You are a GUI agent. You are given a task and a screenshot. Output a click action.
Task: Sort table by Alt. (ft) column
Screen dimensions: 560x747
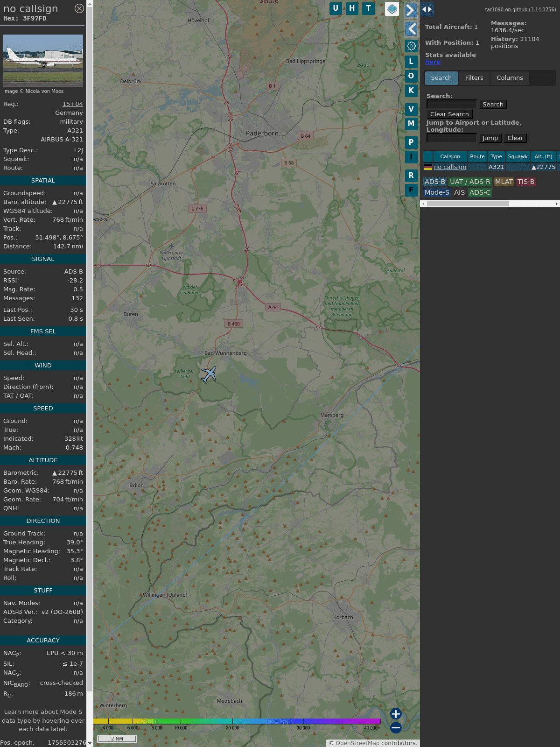coord(543,157)
